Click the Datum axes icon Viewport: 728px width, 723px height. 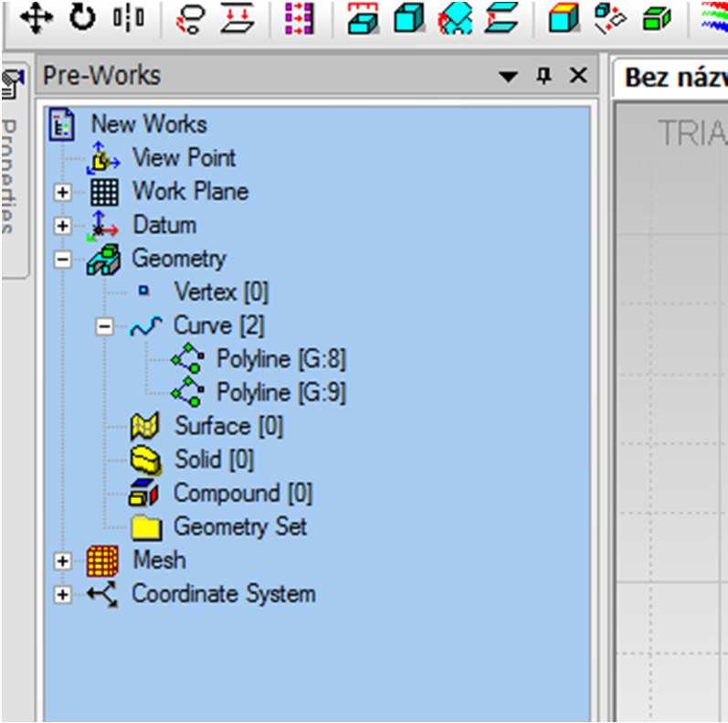(x=102, y=226)
